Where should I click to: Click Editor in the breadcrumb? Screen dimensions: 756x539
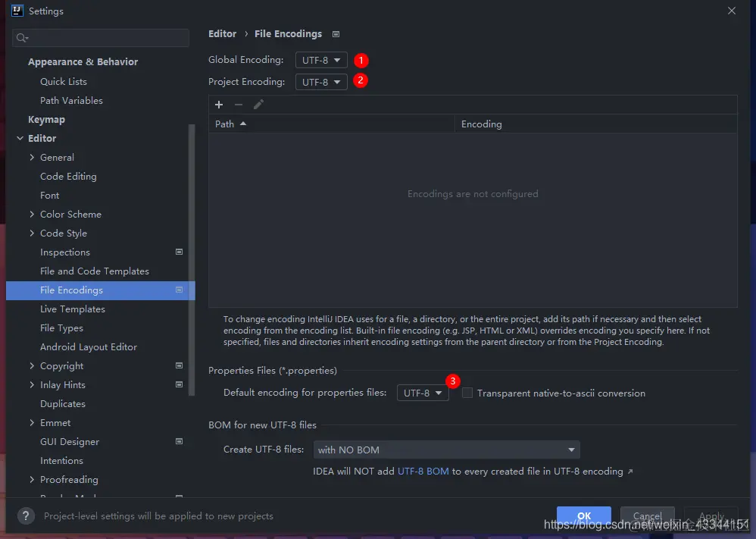click(x=222, y=34)
